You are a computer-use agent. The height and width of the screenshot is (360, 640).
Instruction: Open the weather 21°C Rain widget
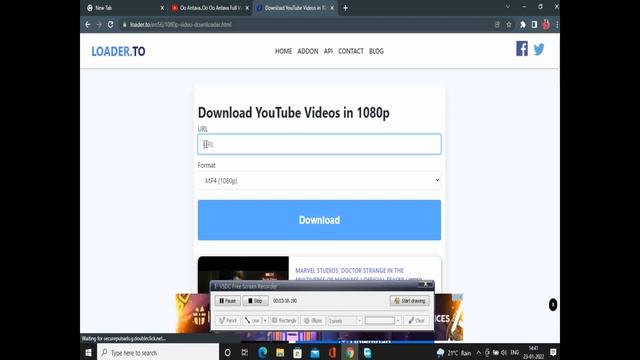click(453, 353)
